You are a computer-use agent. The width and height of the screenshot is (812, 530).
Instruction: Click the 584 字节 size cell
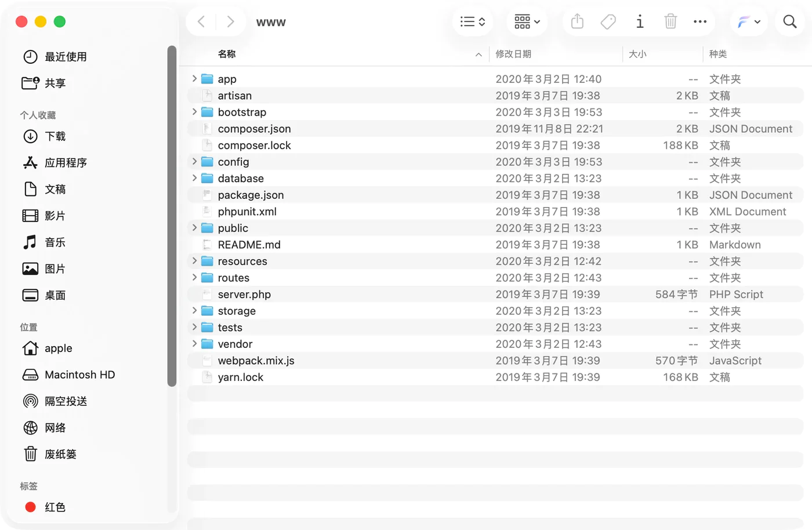click(676, 295)
